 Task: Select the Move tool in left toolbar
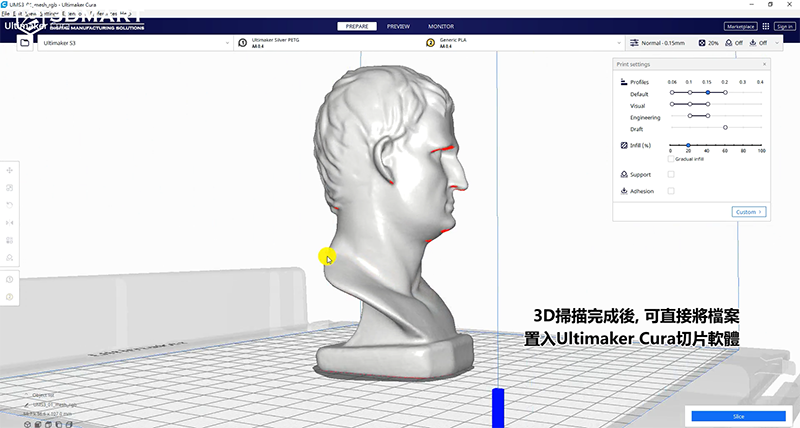10,169
